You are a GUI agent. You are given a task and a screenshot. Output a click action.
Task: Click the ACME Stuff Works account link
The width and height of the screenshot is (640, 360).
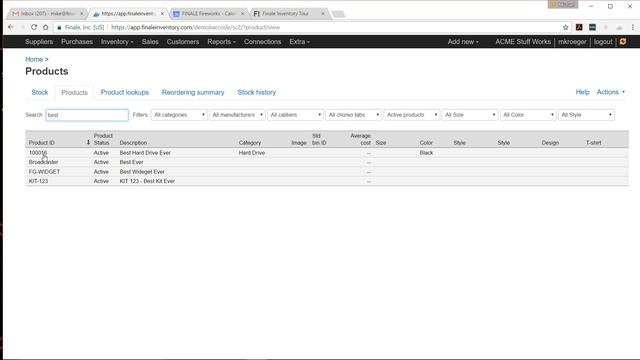coord(523,42)
